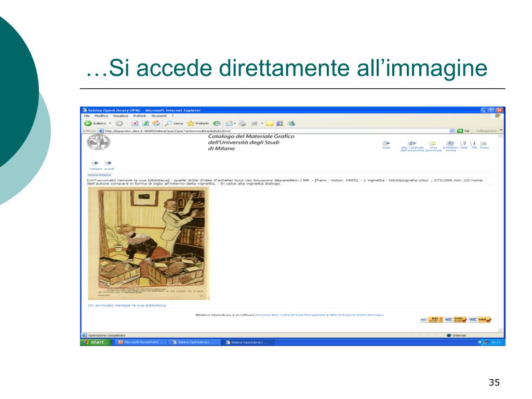Go to the browser Home page icon

[x=156, y=124]
